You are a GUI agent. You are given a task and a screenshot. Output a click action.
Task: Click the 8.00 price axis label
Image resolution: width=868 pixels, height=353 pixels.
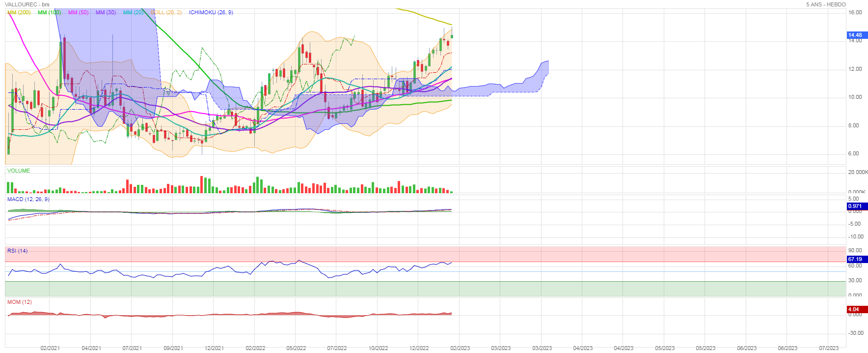click(854, 125)
